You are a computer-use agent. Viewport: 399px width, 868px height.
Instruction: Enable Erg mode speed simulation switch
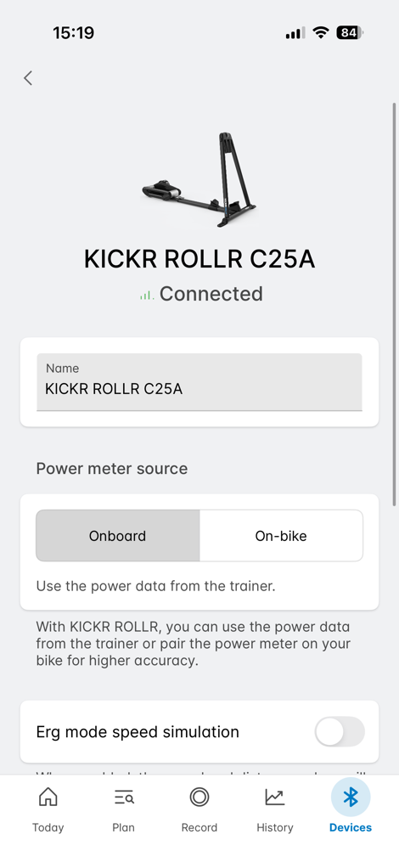tap(340, 732)
